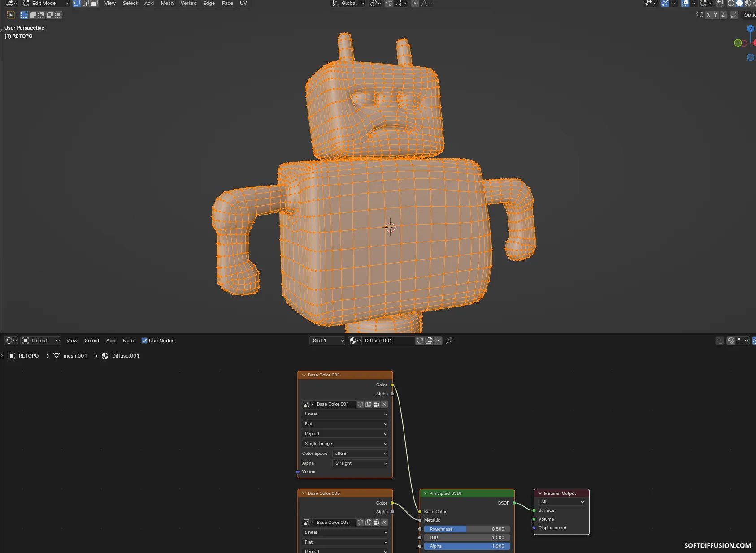Toggle X-ray view
756x553 pixels.
pos(719,3)
